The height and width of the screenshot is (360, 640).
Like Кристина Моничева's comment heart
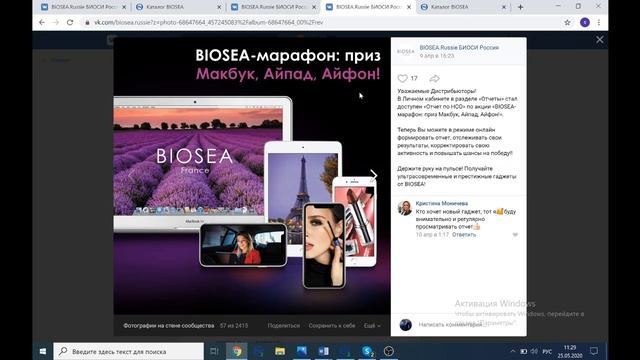pyautogui.click(x=515, y=235)
